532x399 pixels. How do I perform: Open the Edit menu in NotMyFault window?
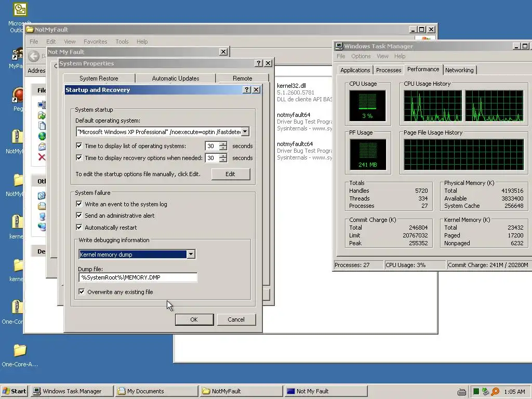click(x=51, y=42)
